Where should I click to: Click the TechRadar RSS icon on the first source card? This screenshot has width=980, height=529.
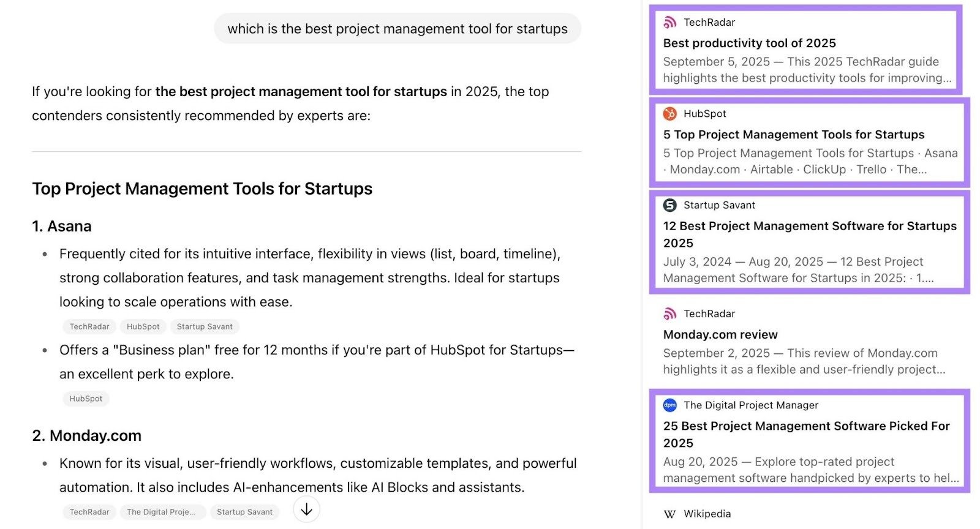(669, 23)
